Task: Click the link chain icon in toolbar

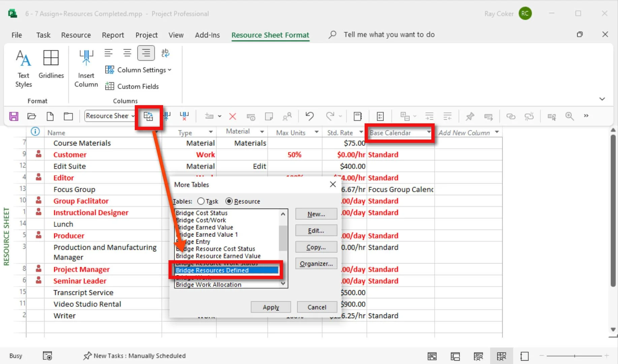Action: pos(511,116)
